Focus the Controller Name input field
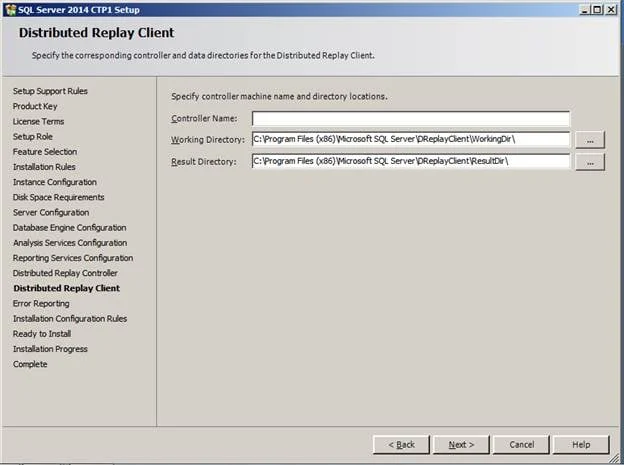624x465 pixels. 411,119
